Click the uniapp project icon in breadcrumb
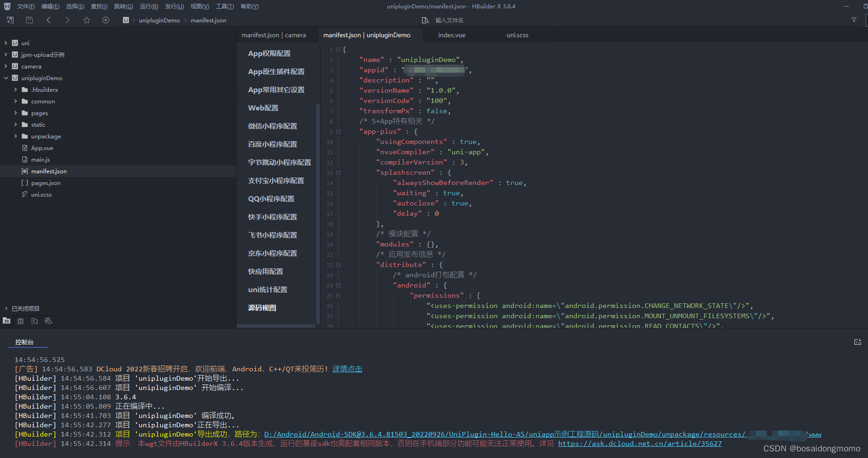Image resolution: width=868 pixels, height=458 pixels. [126, 20]
